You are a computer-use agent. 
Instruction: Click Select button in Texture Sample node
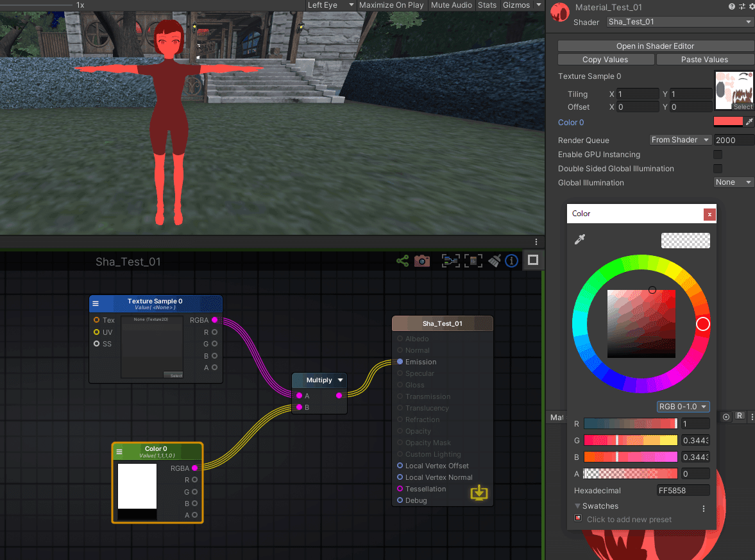(x=173, y=375)
